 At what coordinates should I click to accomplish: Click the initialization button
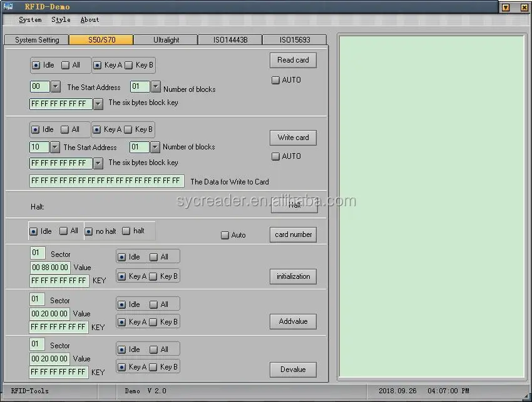293,276
